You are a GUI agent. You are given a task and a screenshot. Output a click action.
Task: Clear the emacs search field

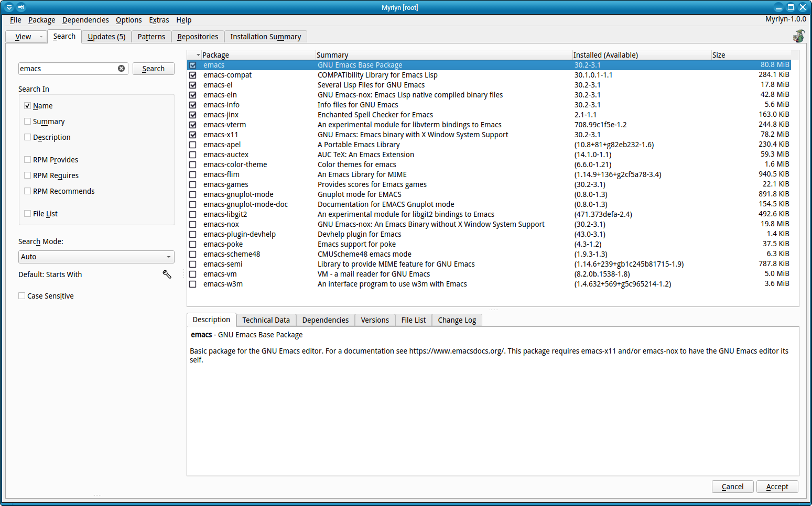[121, 69]
